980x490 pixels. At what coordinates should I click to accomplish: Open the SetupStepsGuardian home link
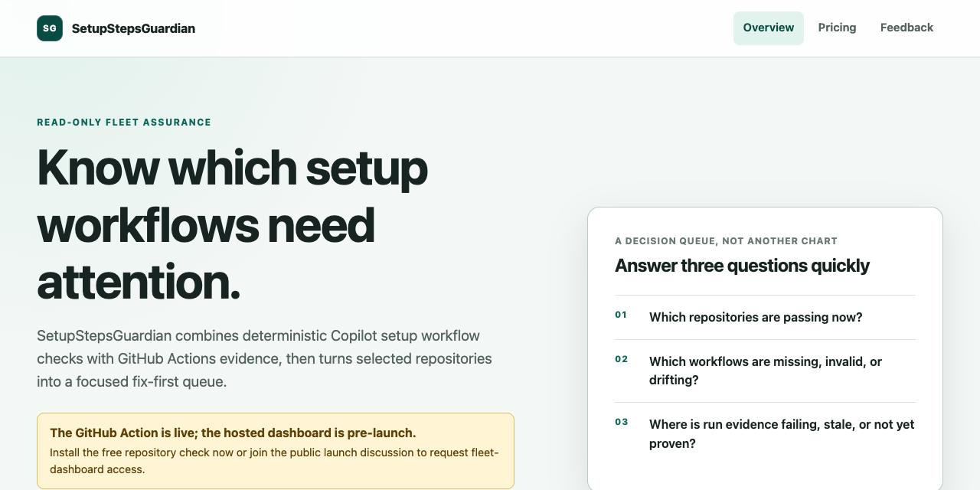click(x=116, y=28)
